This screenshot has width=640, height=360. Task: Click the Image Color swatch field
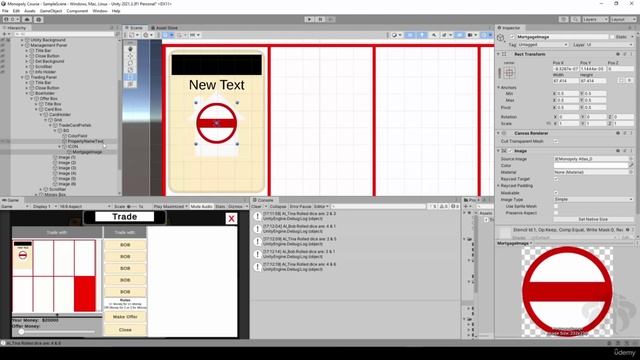591,165
